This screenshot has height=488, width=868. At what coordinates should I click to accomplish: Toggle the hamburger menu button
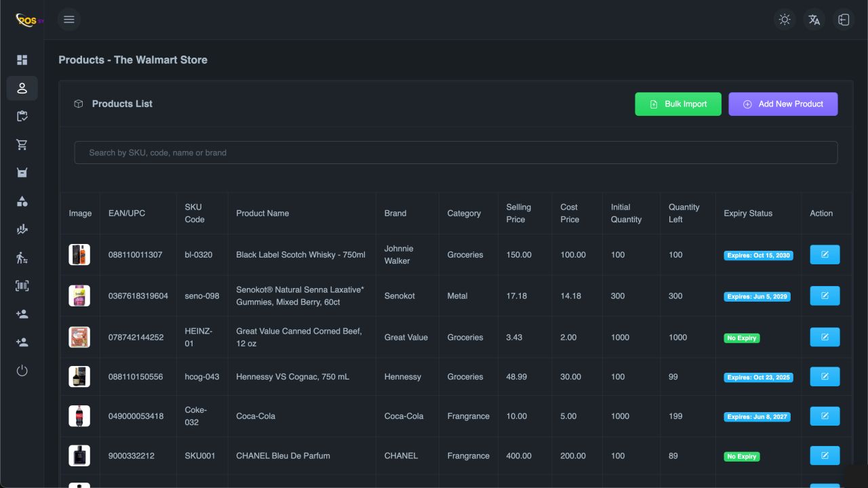click(x=68, y=19)
